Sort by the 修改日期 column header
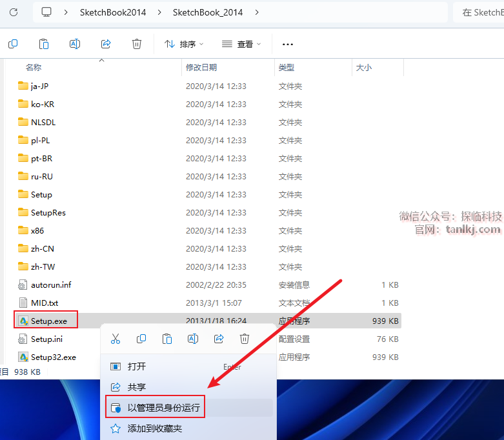 [x=201, y=67]
